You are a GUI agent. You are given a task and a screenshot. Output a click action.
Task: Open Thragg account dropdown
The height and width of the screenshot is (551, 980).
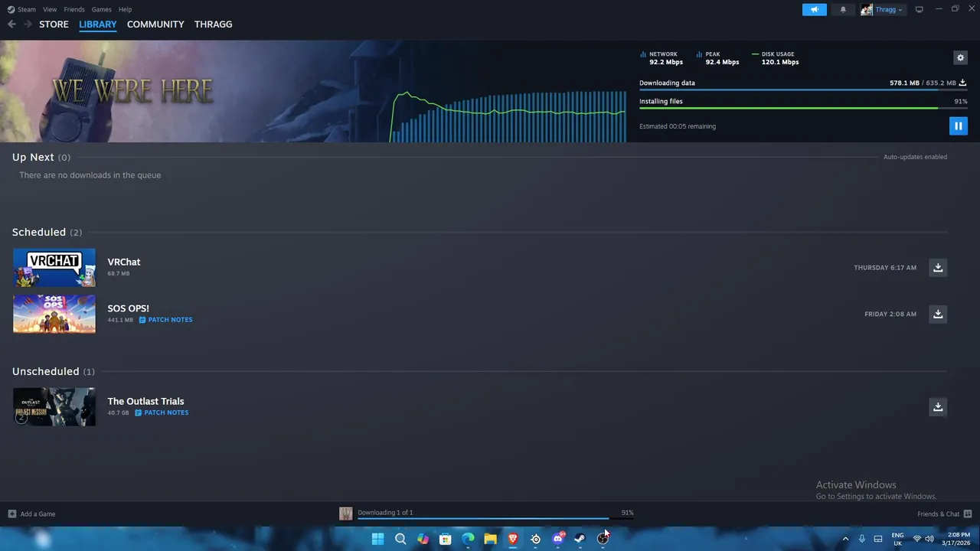[x=882, y=9]
